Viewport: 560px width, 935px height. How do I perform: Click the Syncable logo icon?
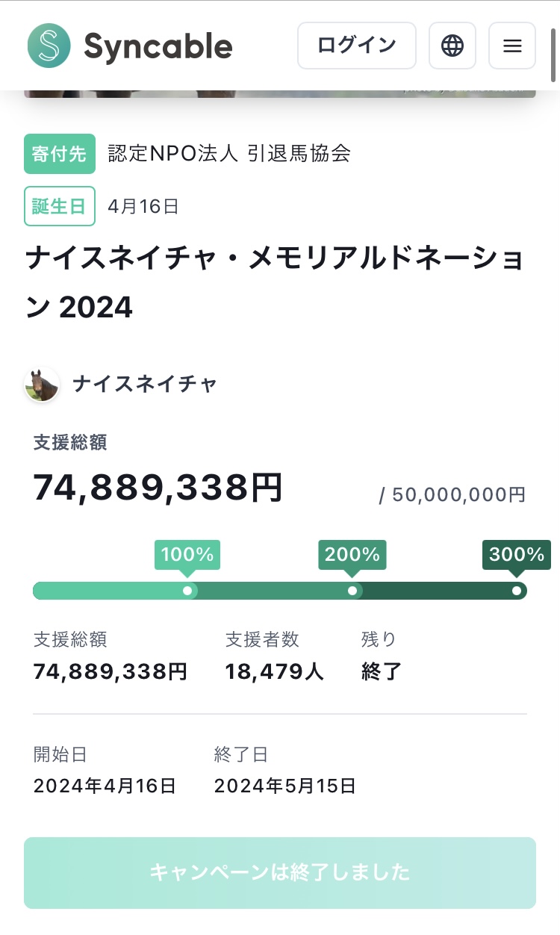tap(49, 46)
